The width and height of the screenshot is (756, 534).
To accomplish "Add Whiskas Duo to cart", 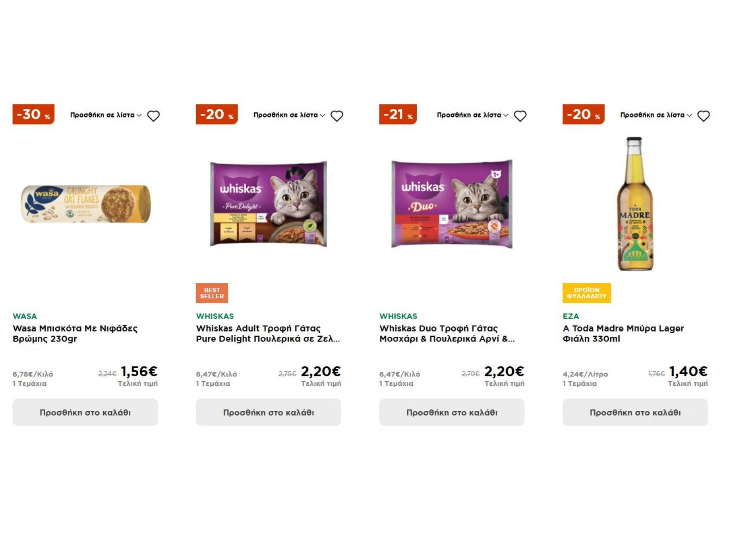I will coord(452,412).
